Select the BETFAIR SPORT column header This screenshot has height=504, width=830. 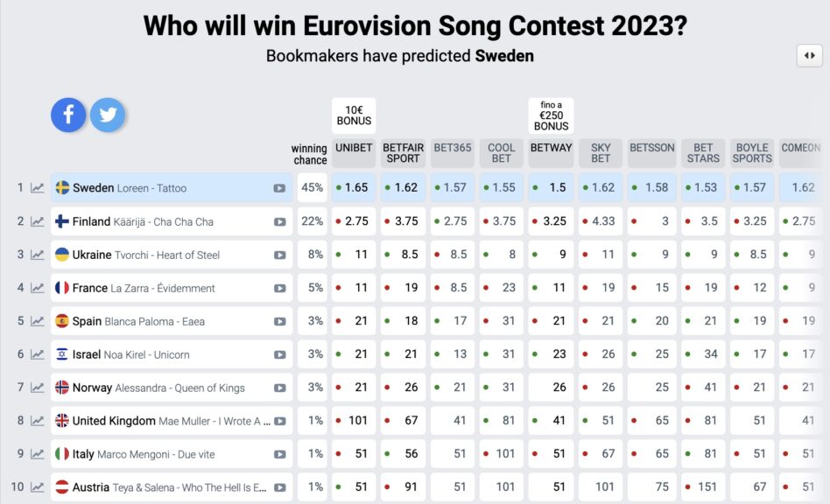pyautogui.click(x=403, y=153)
